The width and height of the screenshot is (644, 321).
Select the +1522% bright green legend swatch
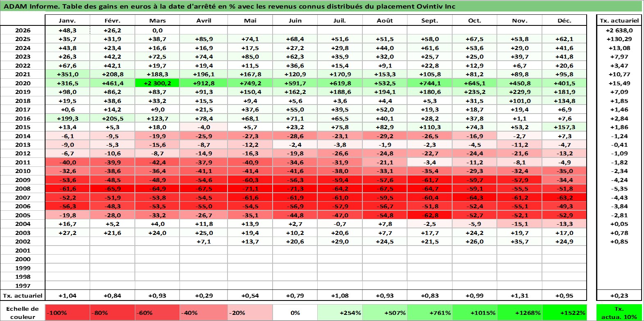564,312
